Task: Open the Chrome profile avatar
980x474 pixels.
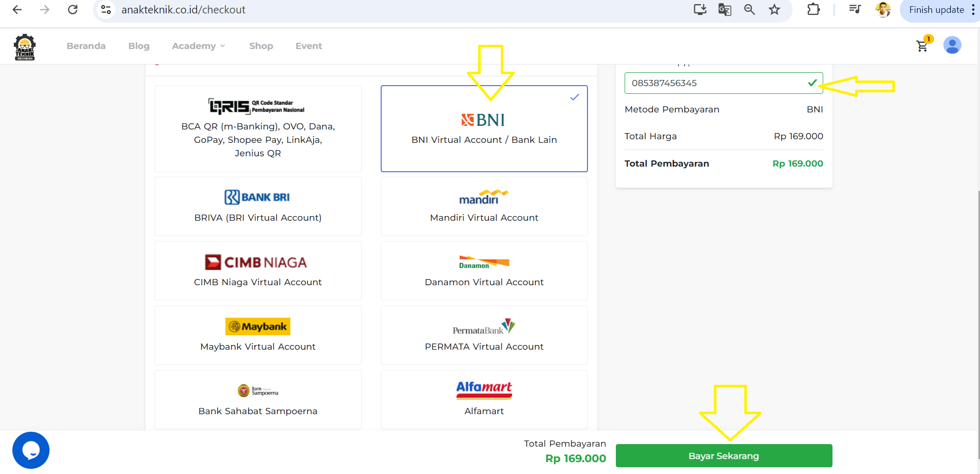Action: [x=883, y=10]
